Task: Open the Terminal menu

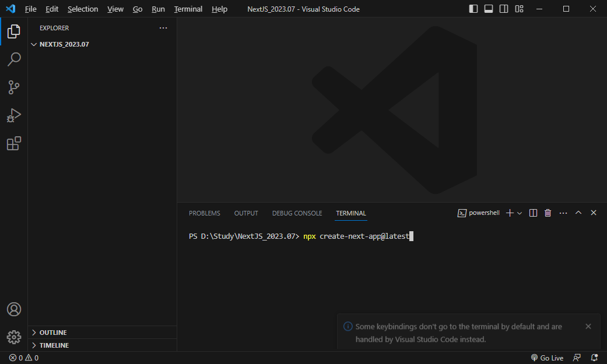Action: 188,9
